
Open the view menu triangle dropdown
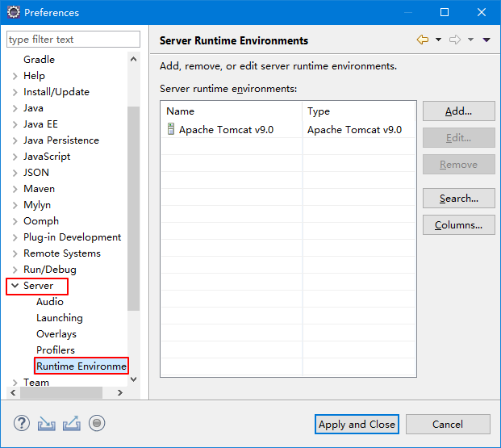coord(486,40)
